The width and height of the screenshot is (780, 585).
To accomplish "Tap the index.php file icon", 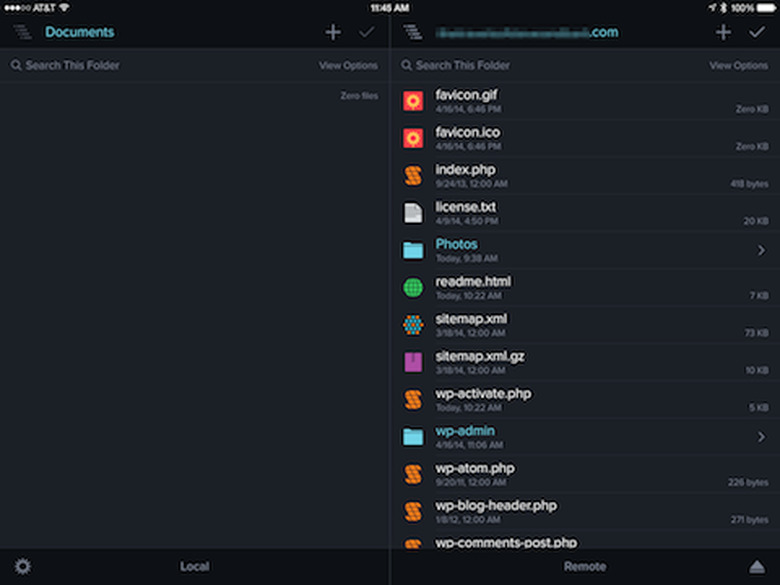I will [413, 176].
